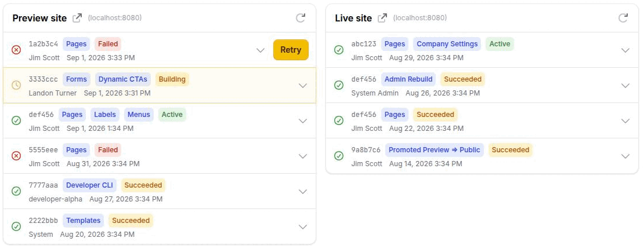The height and width of the screenshot is (249, 644).
Task: Click localhost:8080 text beside Live site
Action: (x=419, y=18)
